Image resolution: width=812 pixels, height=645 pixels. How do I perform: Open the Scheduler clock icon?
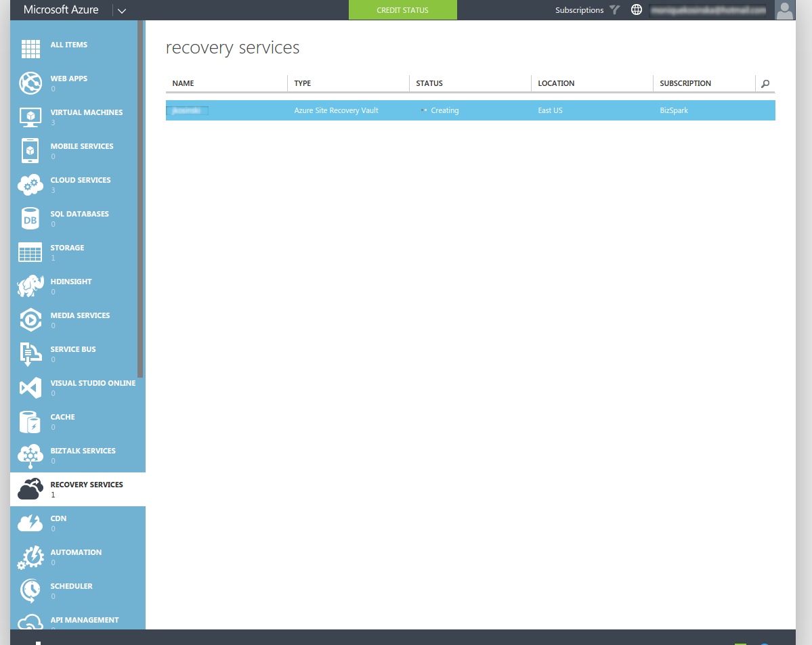coord(30,591)
